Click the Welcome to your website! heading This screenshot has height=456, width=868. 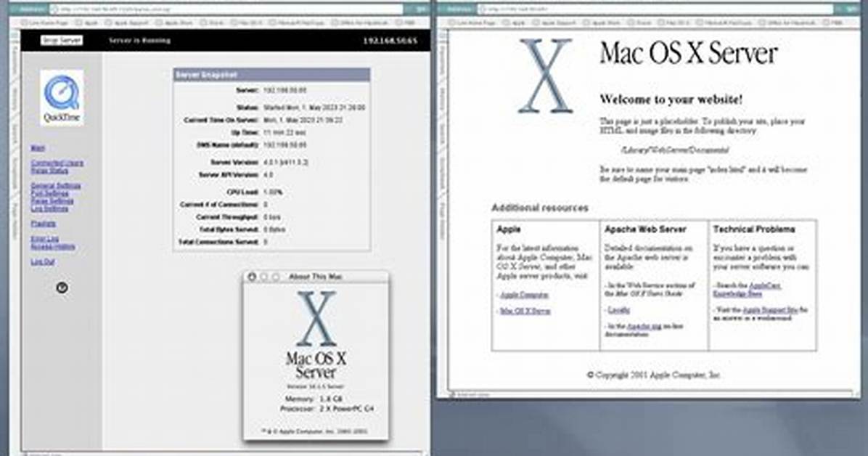(671, 99)
